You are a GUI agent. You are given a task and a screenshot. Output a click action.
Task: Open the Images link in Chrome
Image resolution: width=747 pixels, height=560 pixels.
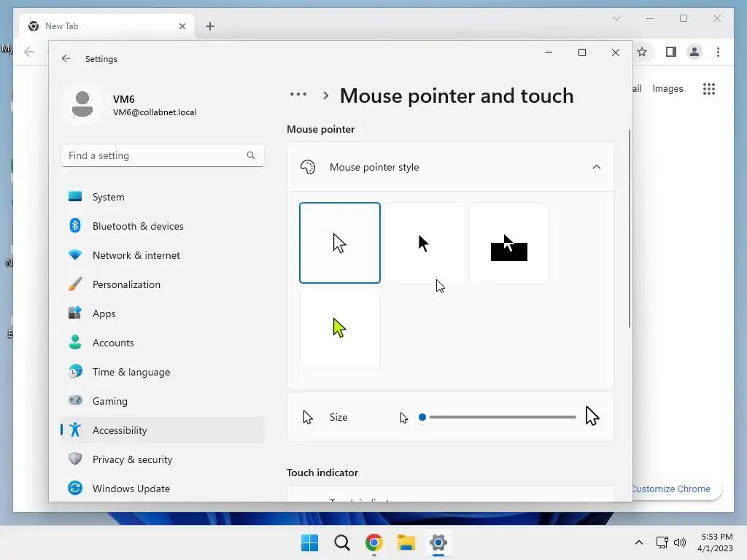click(667, 88)
